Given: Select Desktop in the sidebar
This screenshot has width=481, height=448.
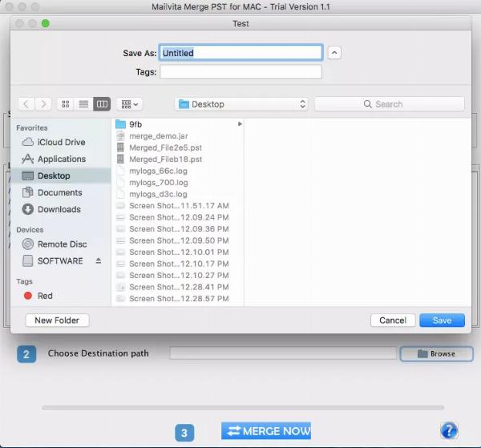Looking at the screenshot, I should (60, 176).
